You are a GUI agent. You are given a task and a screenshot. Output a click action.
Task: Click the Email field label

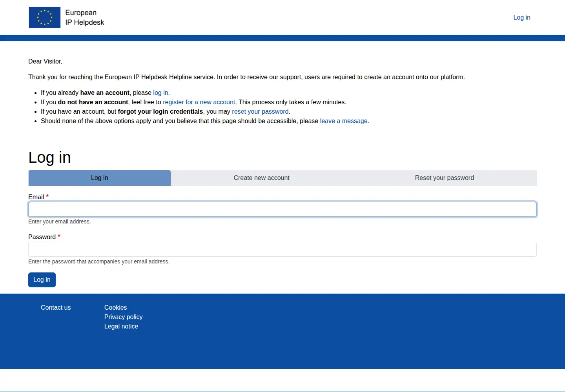click(x=36, y=197)
